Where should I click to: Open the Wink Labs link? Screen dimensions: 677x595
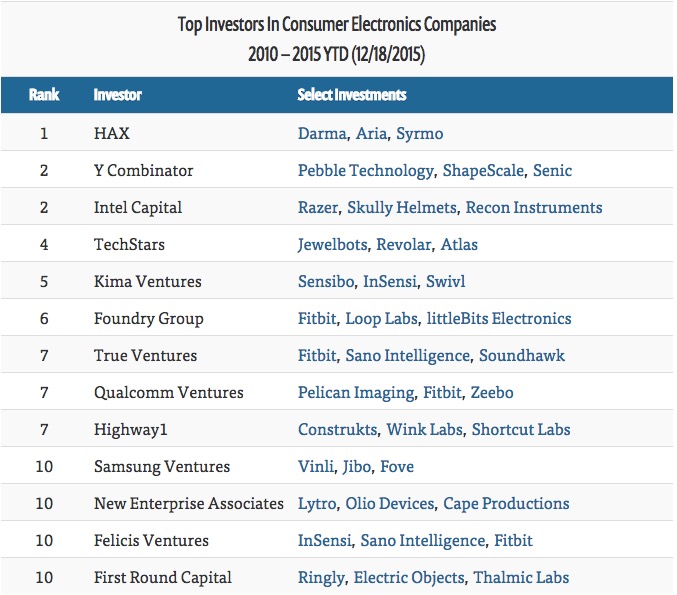tap(425, 430)
